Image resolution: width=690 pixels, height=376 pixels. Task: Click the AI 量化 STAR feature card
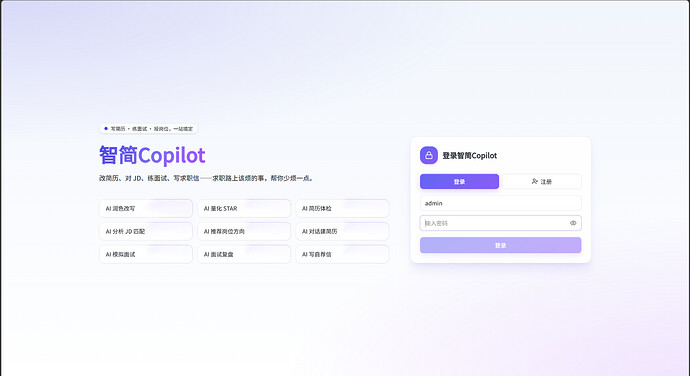coord(244,208)
